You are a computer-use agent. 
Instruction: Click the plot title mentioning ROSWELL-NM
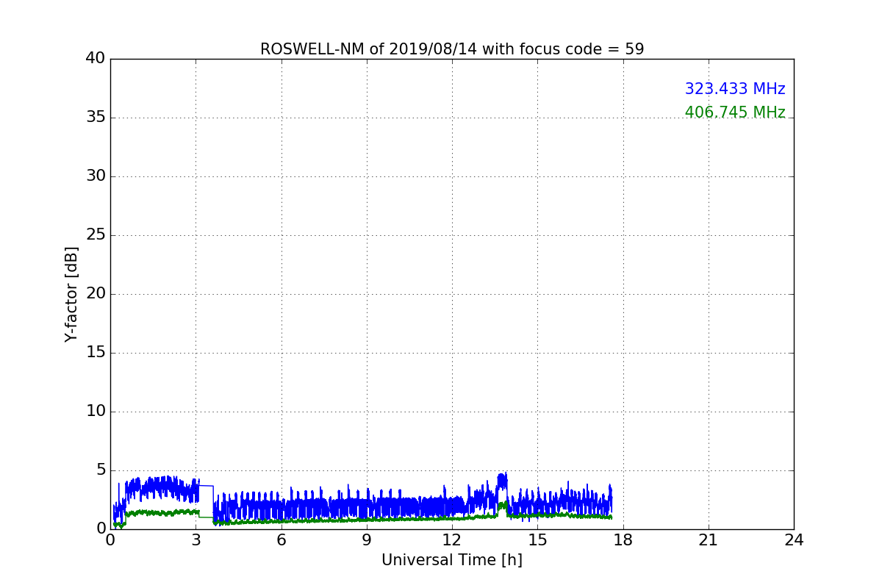click(x=452, y=49)
